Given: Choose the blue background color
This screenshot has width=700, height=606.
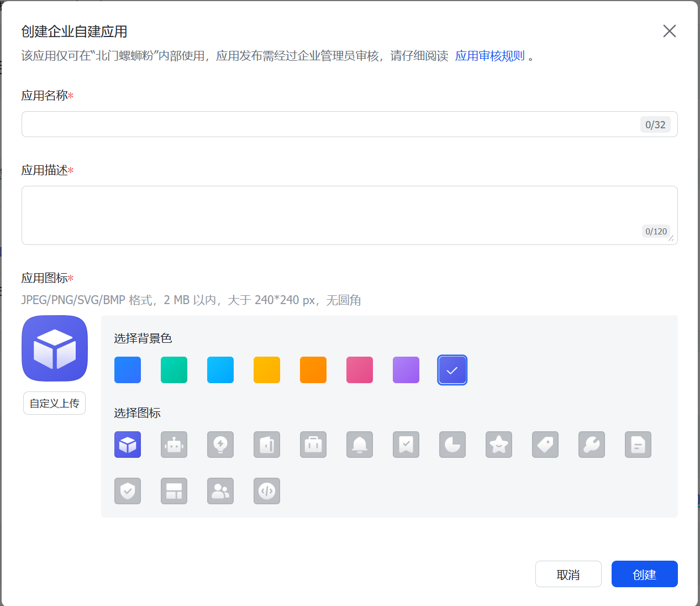Looking at the screenshot, I should coord(128,370).
